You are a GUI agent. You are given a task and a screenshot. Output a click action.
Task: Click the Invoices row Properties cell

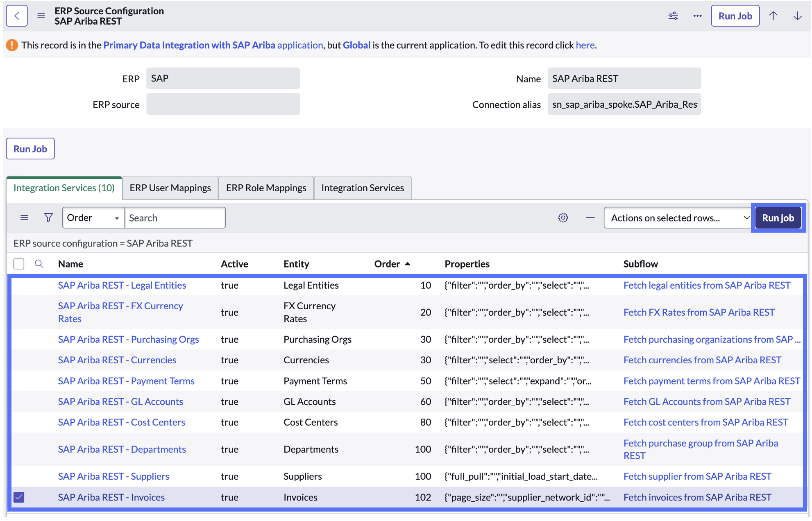[x=527, y=497]
